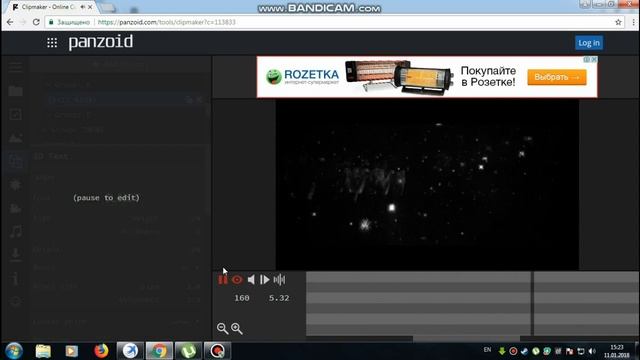This screenshot has width=640, height=360.
Task: Click the timeline playhead marker line
Action: [x=532, y=303]
